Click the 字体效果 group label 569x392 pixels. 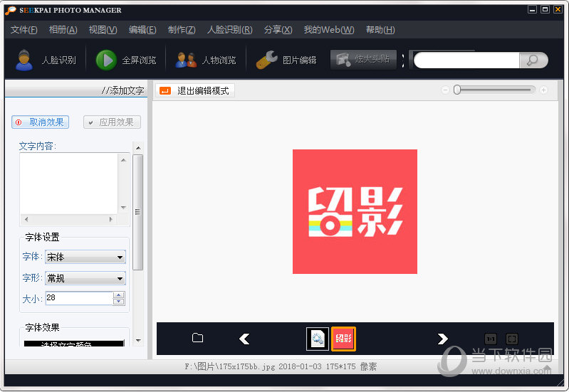pyautogui.click(x=43, y=327)
